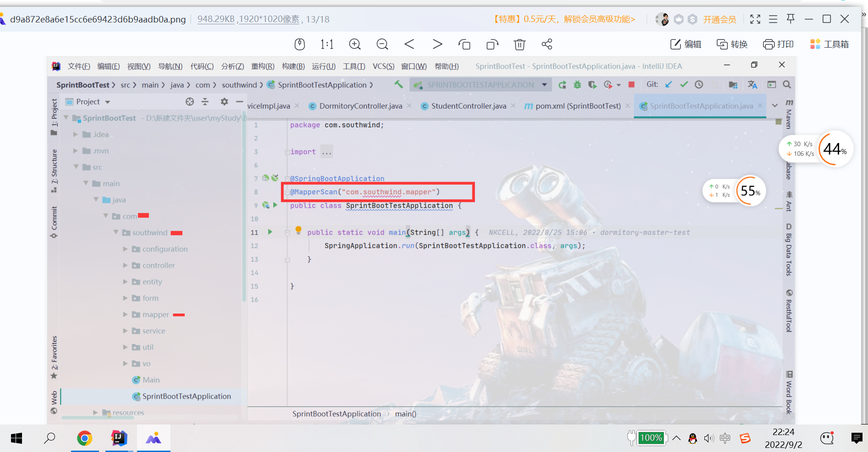Viewport: 868px width, 452px height.
Task: Expand the .idea folder
Action: point(76,134)
